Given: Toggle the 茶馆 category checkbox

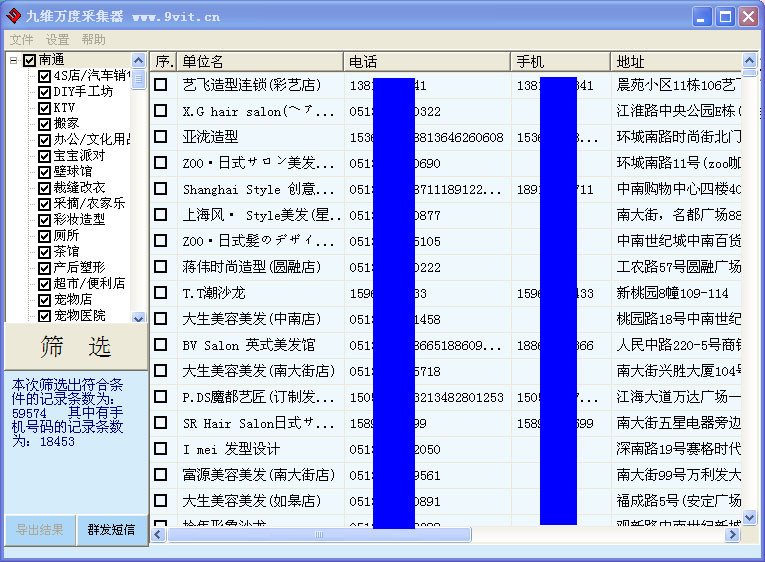Looking at the screenshot, I should coord(44,252).
